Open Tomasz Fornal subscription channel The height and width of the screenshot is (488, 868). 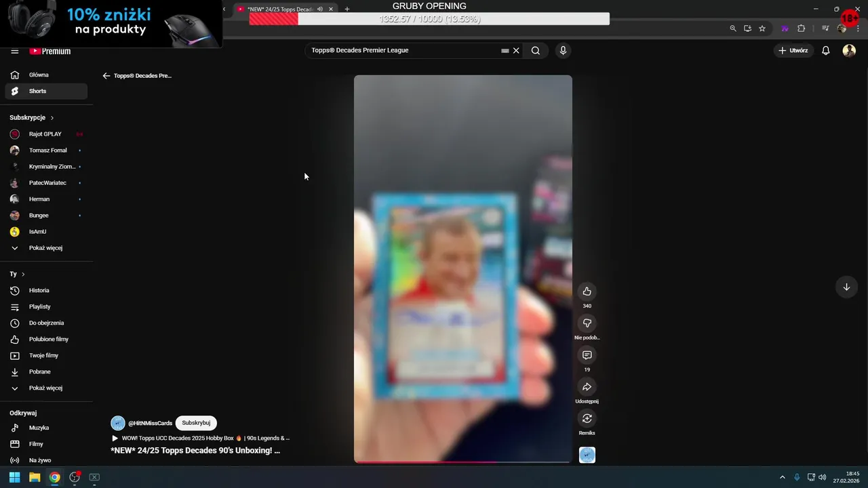(46, 150)
